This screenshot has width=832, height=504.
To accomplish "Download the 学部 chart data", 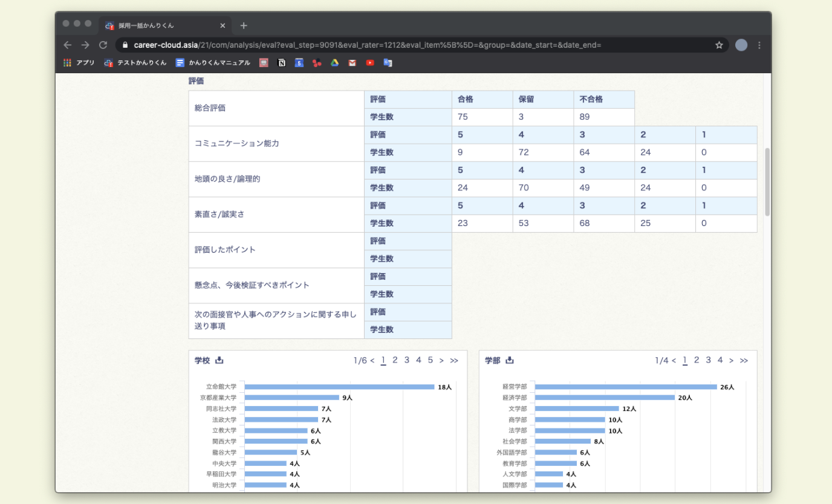I will [x=510, y=360].
